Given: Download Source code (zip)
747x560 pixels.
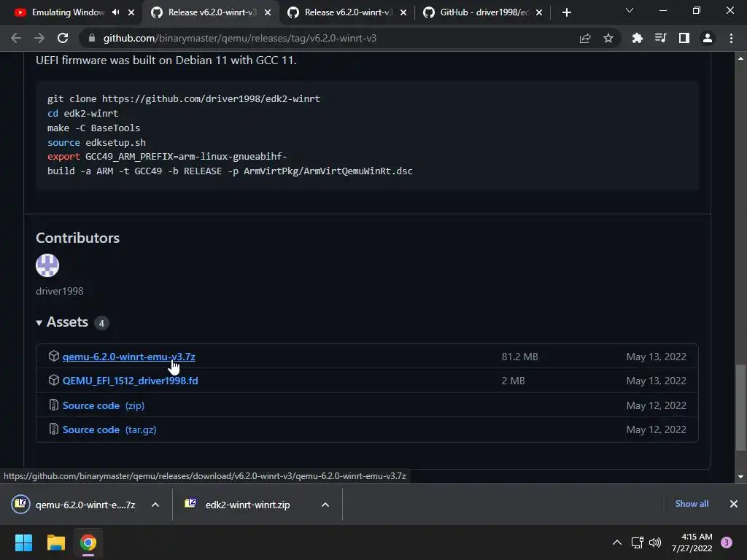Looking at the screenshot, I should click(x=104, y=405).
